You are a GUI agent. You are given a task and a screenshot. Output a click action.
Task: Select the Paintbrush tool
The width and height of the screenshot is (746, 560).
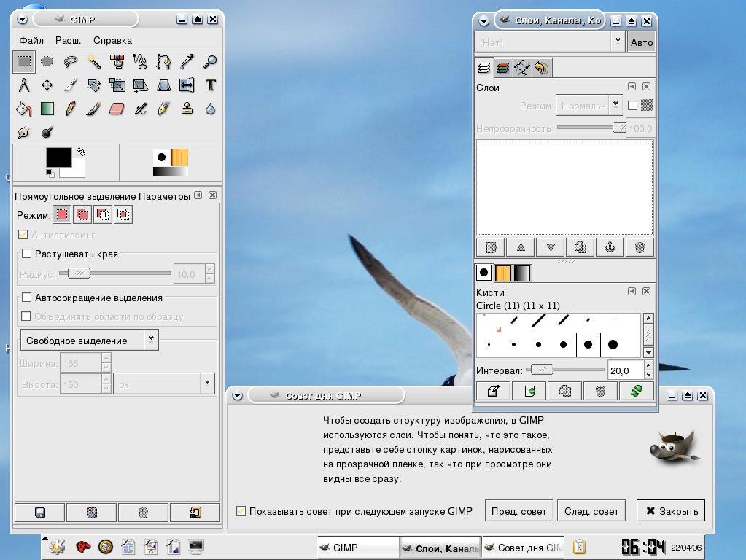click(x=94, y=109)
